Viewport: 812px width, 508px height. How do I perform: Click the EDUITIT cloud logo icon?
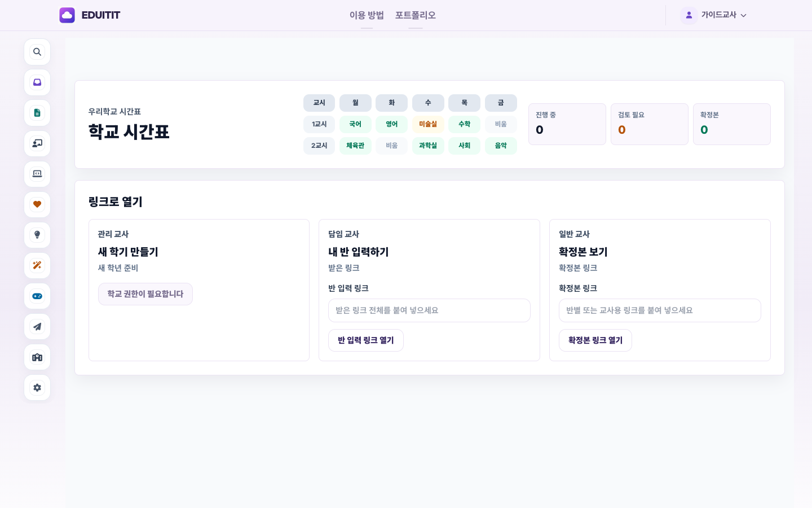click(x=67, y=15)
